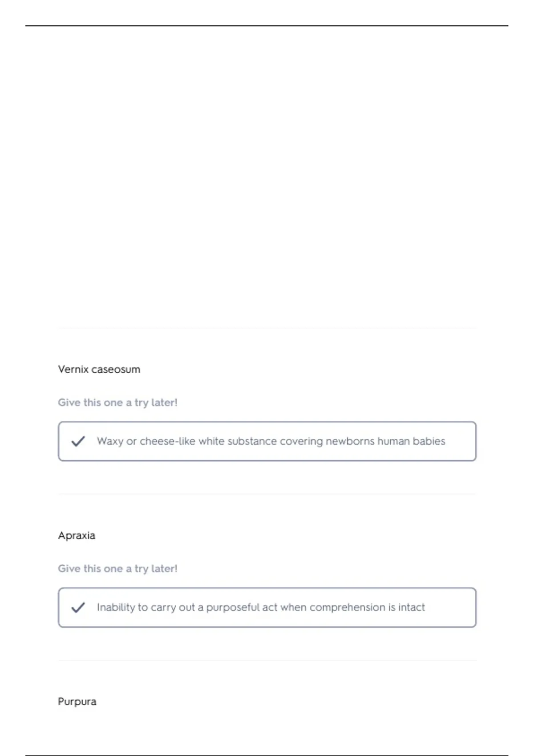The height and width of the screenshot is (756, 534).
Task: Click the checkmark icon beside the Waxy answer
Action: point(78,441)
